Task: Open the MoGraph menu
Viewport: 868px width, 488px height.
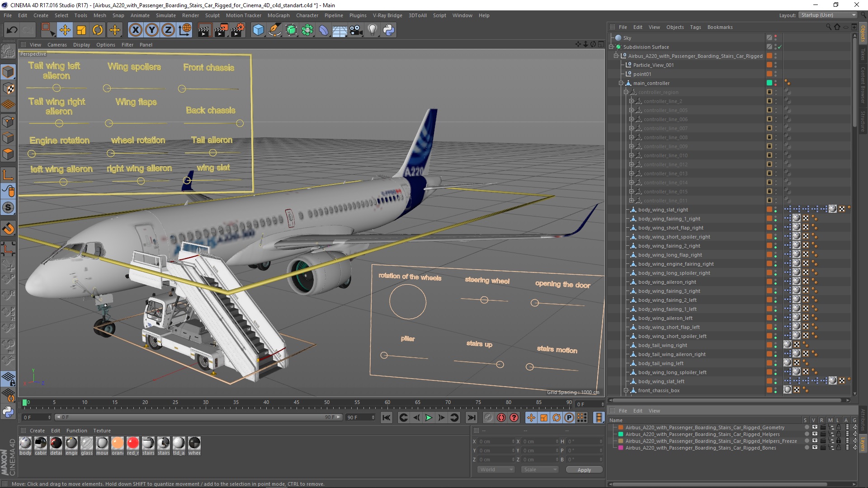Action: [x=278, y=15]
